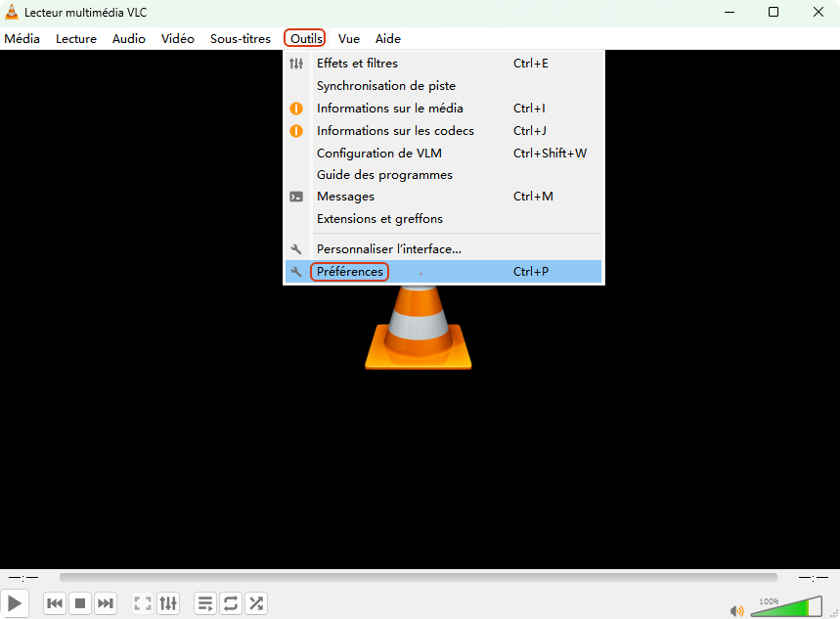Image resolution: width=840 pixels, height=619 pixels.
Task: Toggle loop playback mode
Action: coord(231,603)
